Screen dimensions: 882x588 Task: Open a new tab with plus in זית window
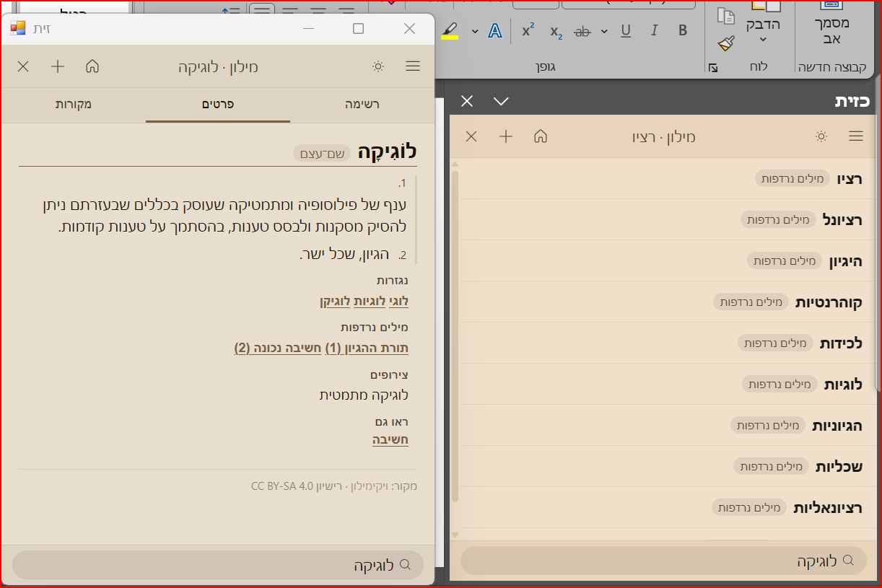coord(58,66)
